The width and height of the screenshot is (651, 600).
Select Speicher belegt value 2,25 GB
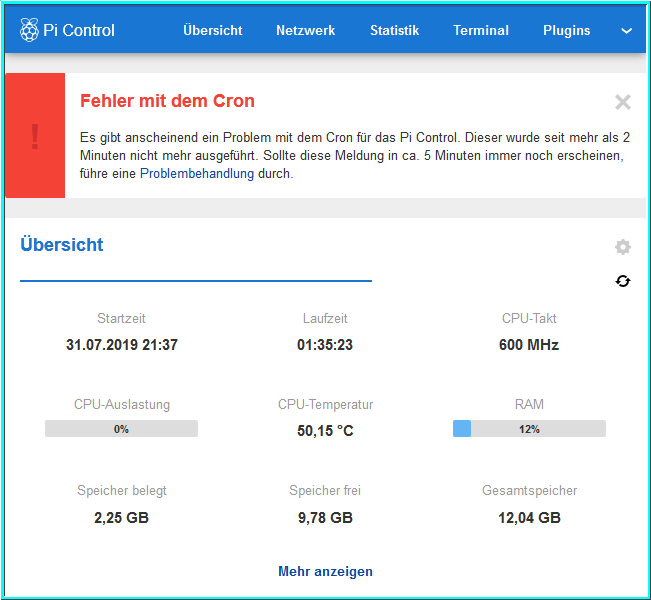click(x=121, y=518)
